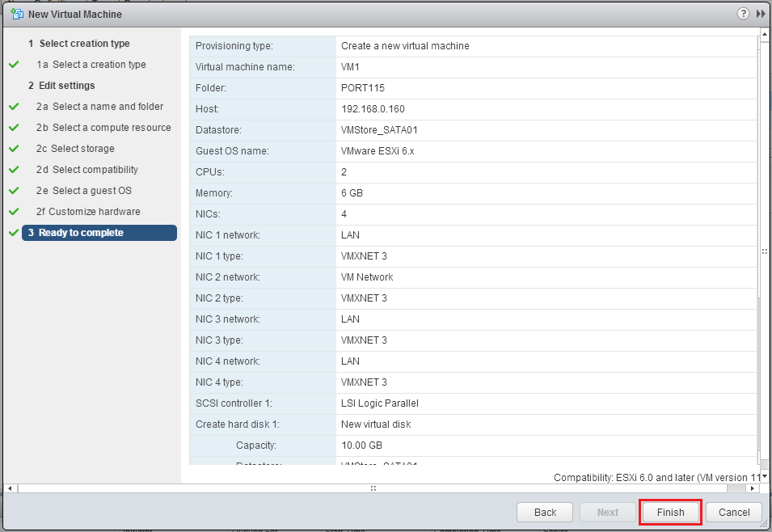
Task: Click the Compatibility ESXi 6.0 and later text
Action: click(x=656, y=477)
